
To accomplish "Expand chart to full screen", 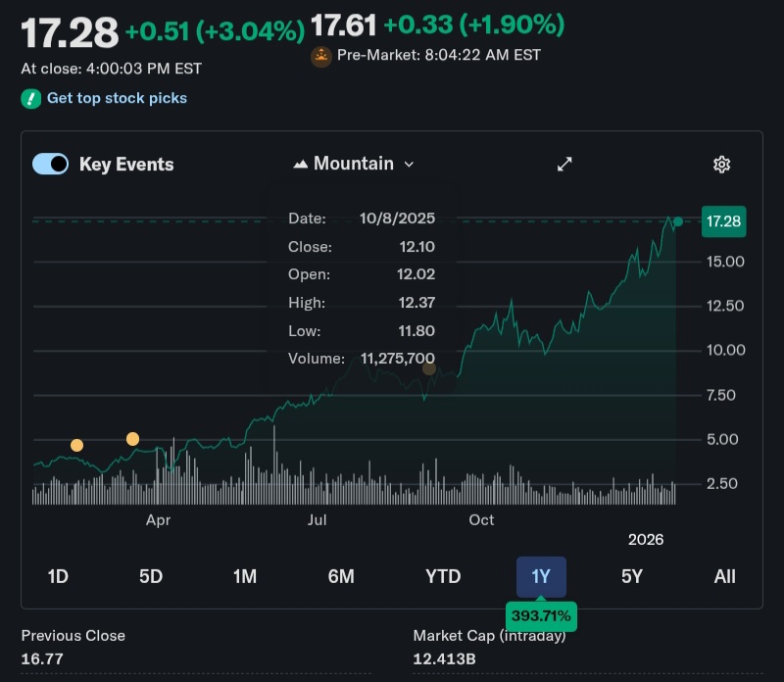I will [564, 164].
